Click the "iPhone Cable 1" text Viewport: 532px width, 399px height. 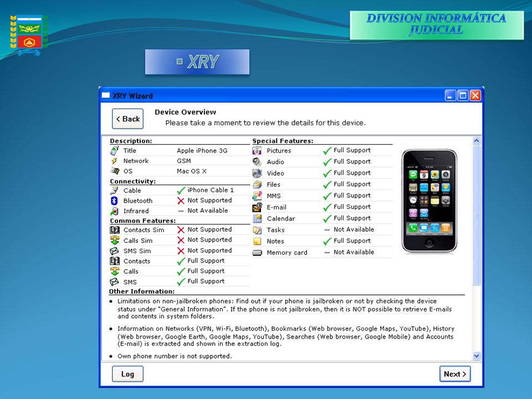pyautogui.click(x=211, y=190)
